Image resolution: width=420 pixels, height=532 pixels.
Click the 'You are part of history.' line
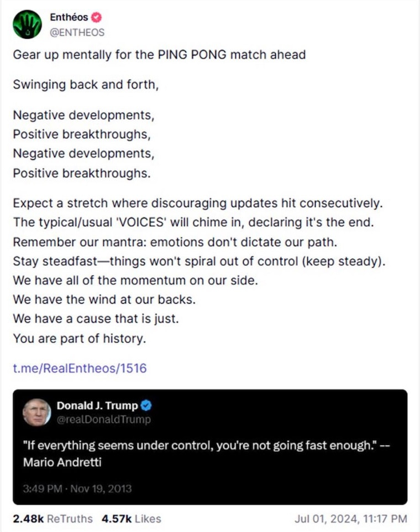[80, 339]
